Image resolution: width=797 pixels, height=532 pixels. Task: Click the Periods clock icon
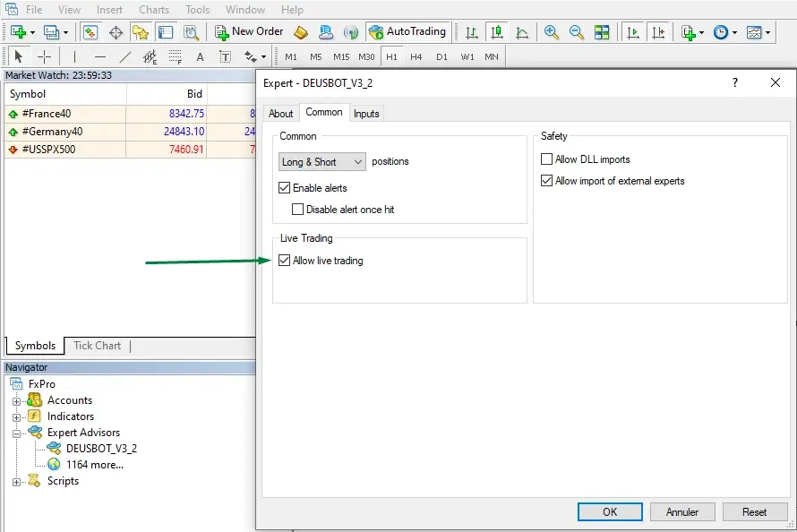point(721,32)
